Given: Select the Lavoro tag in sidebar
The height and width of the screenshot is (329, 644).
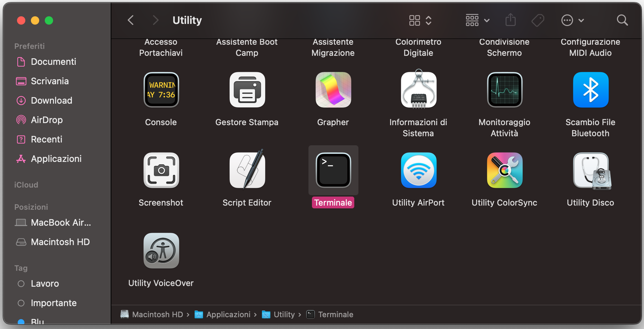Looking at the screenshot, I should tap(45, 284).
